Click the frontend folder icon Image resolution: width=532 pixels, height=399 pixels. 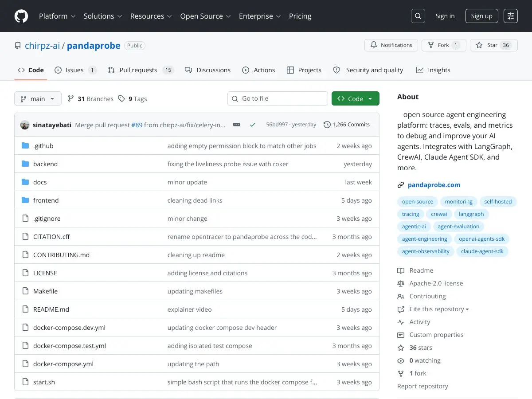25,200
